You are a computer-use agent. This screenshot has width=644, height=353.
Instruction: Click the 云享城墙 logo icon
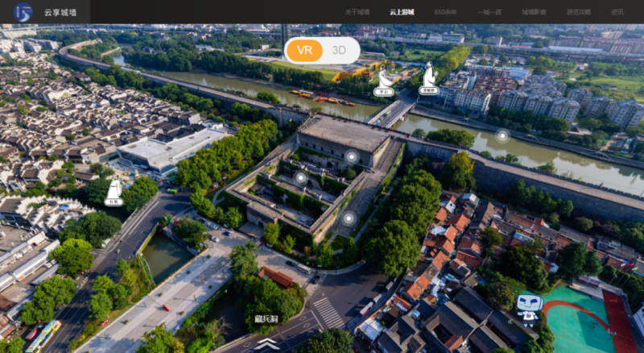click(23, 12)
